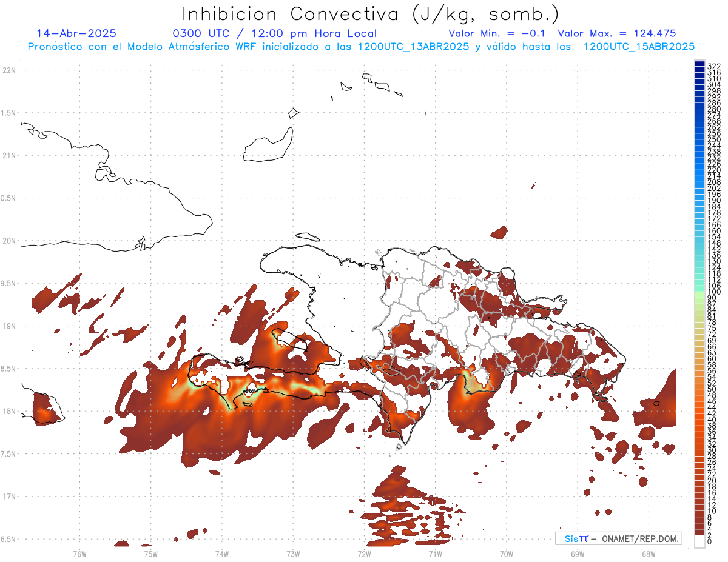Click "1200UTC_13ABR2025" initialization timestamp
728x562 pixels.
(413, 47)
